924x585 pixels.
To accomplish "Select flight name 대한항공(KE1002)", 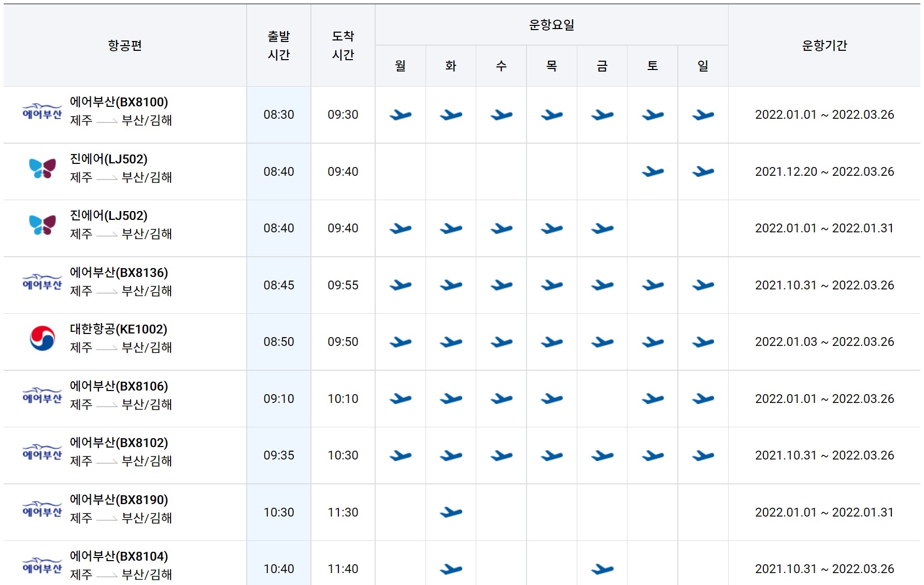I will [119, 329].
